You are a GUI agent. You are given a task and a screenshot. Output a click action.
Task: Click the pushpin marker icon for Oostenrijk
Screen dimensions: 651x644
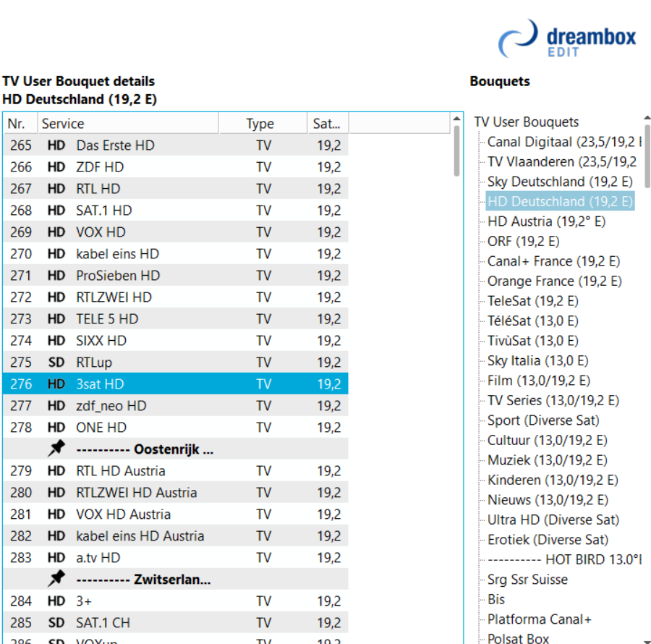point(56,449)
